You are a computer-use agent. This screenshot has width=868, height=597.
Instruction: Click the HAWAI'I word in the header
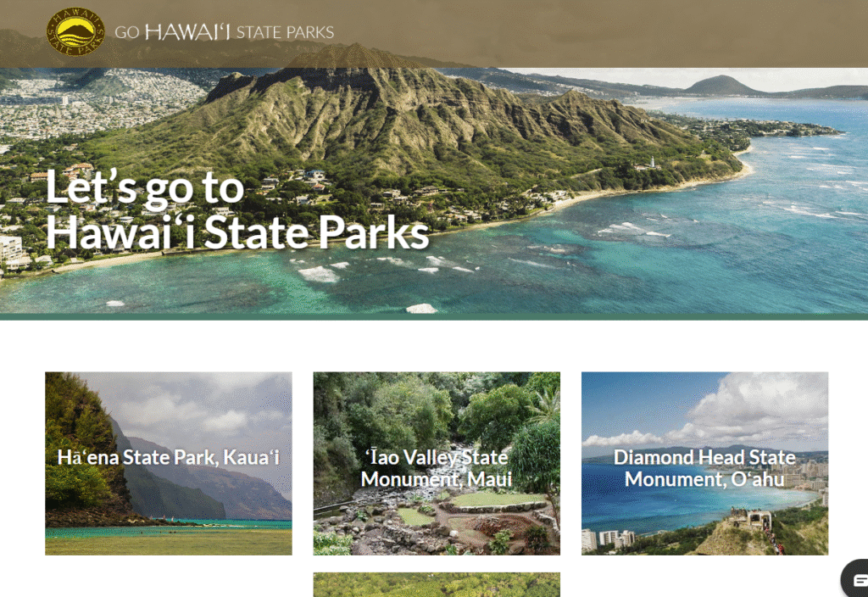click(x=187, y=32)
